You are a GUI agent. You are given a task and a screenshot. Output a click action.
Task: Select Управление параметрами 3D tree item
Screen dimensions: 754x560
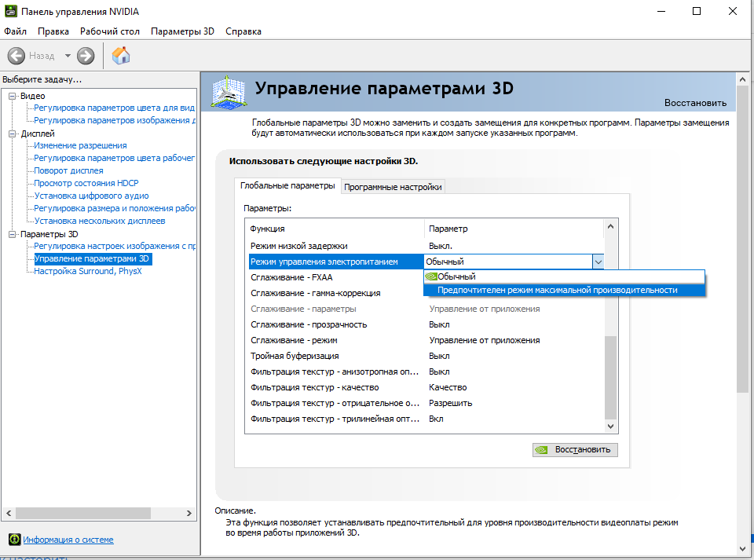93,258
